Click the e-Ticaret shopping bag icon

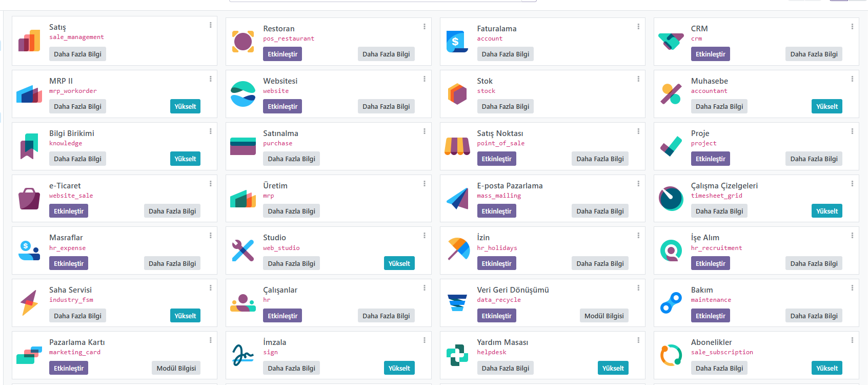[29, 198]
